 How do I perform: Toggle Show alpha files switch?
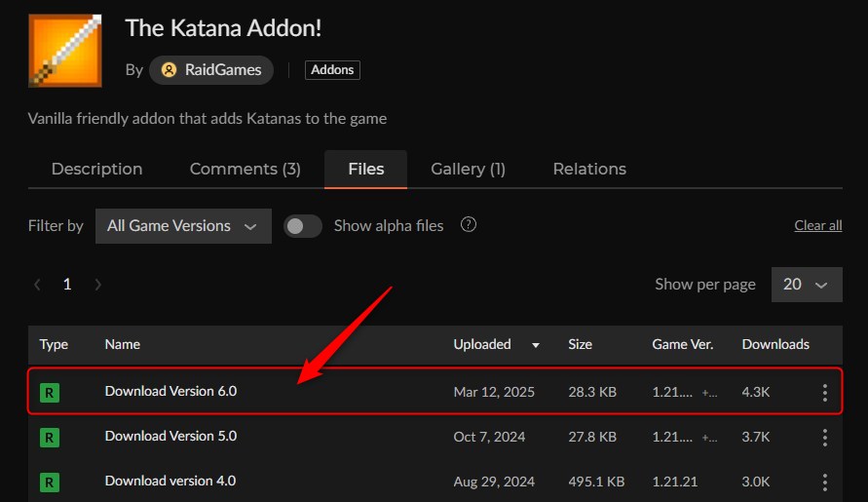coord(302,226)
